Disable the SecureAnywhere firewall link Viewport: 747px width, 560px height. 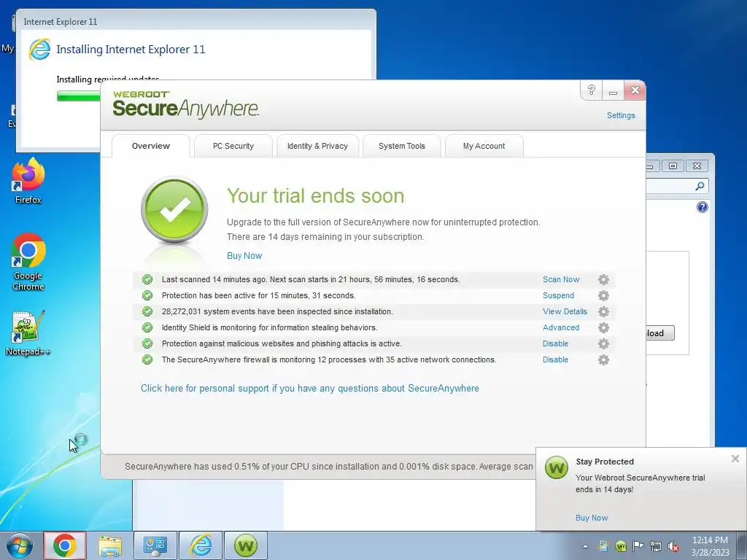[x=555, y=359]
